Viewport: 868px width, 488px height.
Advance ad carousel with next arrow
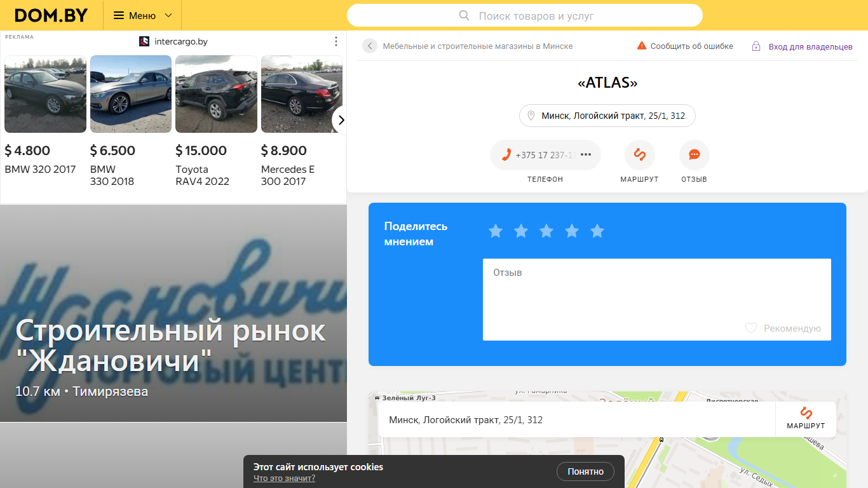pos(341,120)
